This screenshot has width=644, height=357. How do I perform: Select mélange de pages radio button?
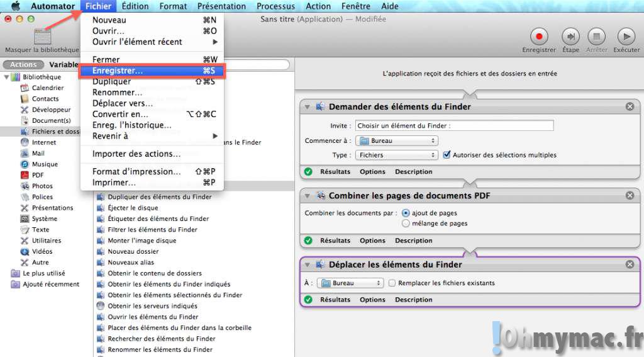[x=406, y=224]
